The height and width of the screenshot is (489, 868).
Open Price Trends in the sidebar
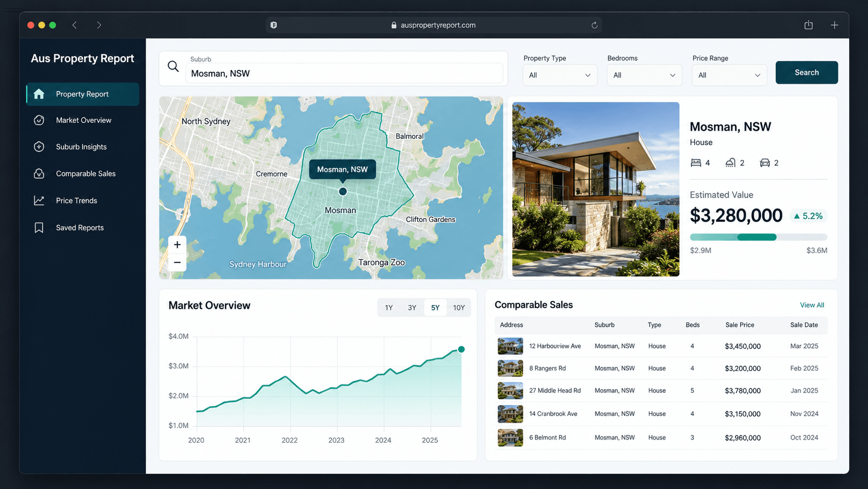[x=83, y=201]
